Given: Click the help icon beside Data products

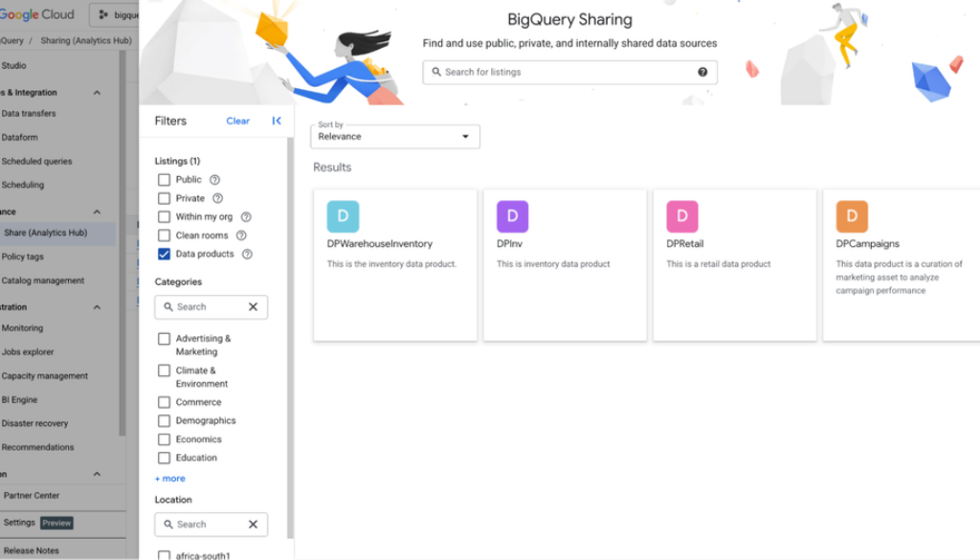Looking at the screenshot, I should 247,255.
